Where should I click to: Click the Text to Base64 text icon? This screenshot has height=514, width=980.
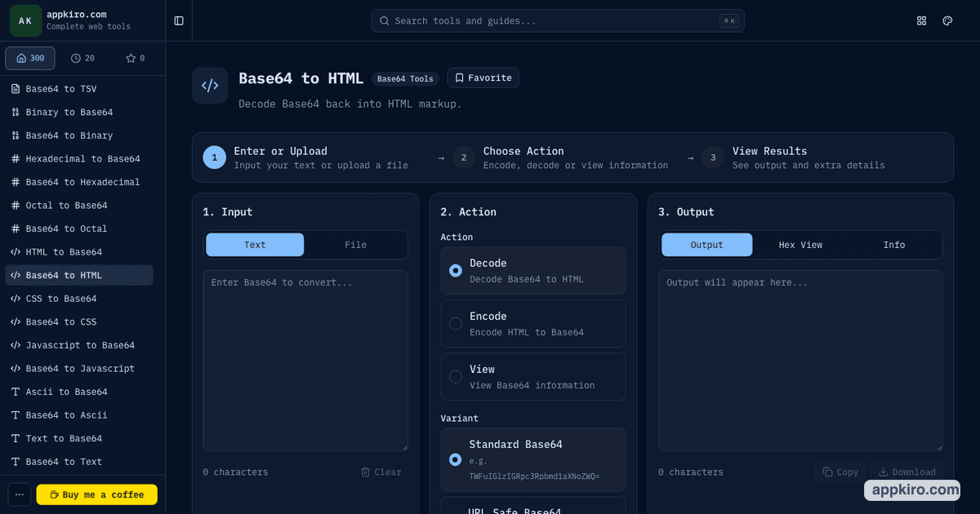[16, 438]
